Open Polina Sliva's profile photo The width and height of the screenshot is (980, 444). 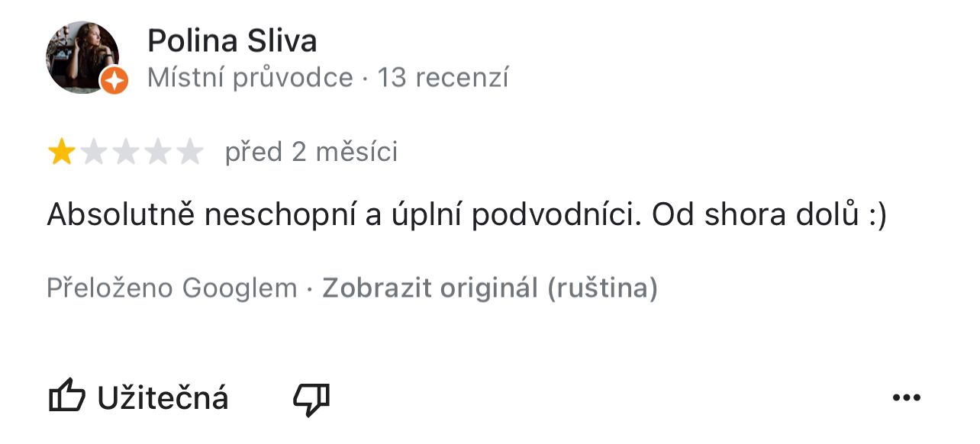[x=82, y=57]
